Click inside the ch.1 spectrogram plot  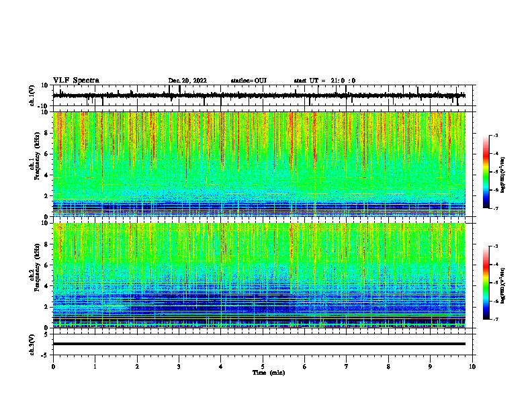259,164
